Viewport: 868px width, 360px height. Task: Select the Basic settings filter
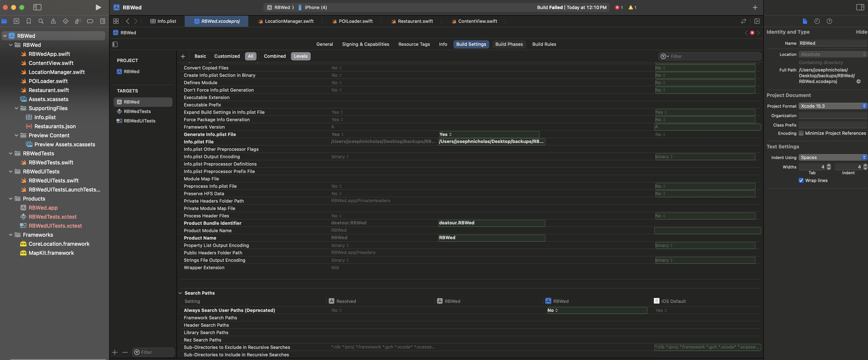tap(200, 56)
